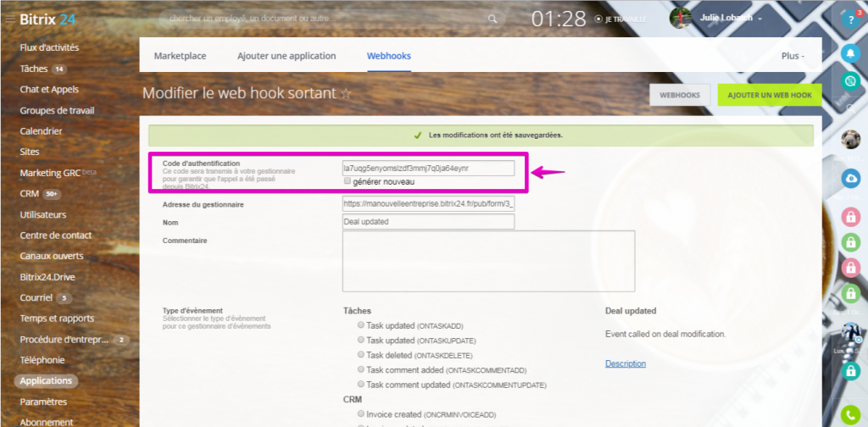Click the WEBHOOKS button
The width and height of the screenshot is (868, 427).
680,95
